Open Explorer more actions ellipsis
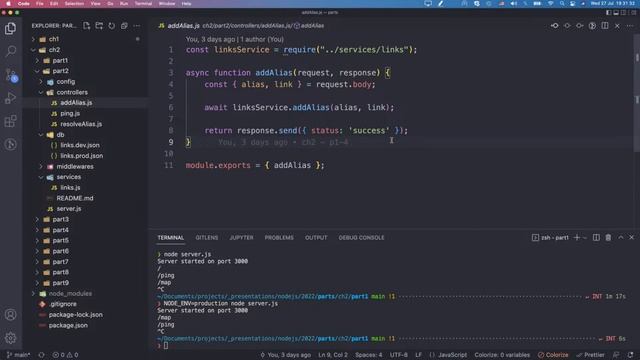 [x=137, y=26]
